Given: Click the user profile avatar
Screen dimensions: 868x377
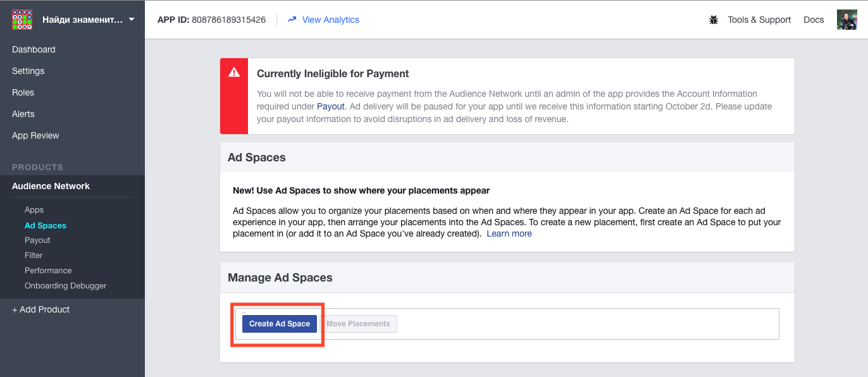Looking at the screenshot, I should pos(847,20).
